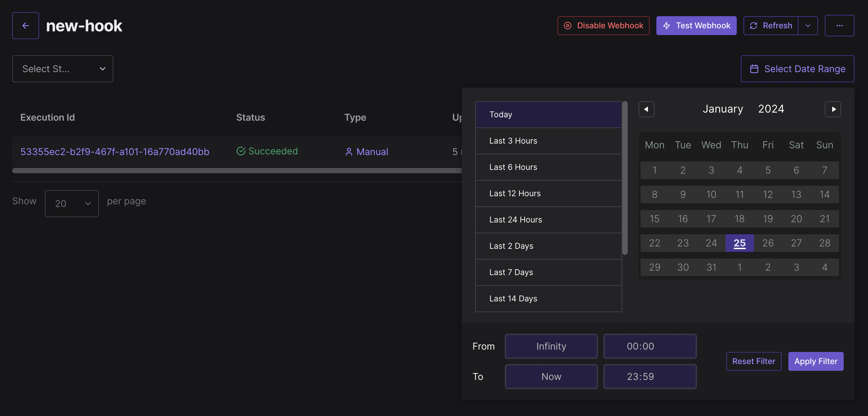Select Last 24 Hours preset
This screenshot has height=416, width=868.
[548, 220]
